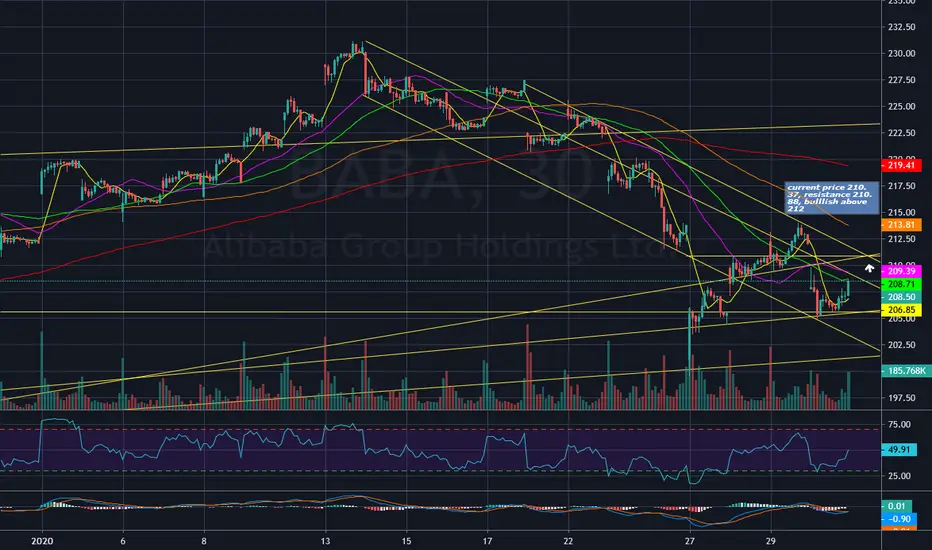The width and height of the screenshot is (932, 550).
Task: Click date label 13 on time axis
Action: pos(325,541)
